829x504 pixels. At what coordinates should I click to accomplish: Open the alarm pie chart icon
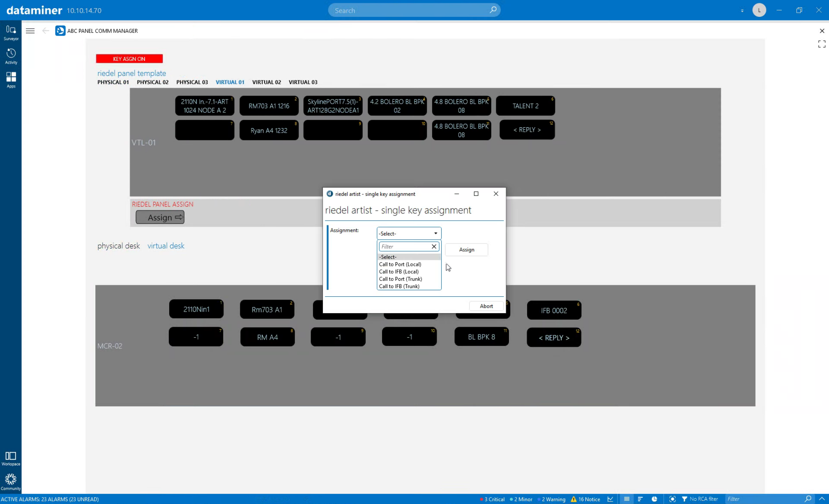[654, 499]
